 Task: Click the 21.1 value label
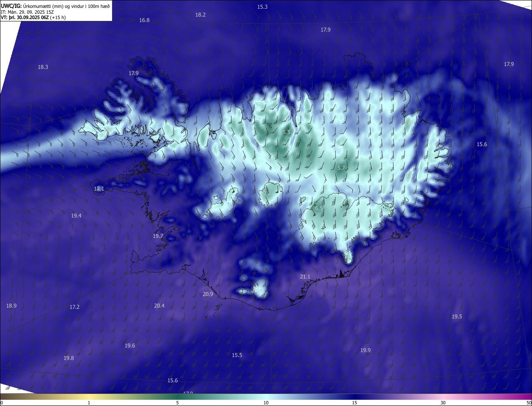click(x=305, y=276)
